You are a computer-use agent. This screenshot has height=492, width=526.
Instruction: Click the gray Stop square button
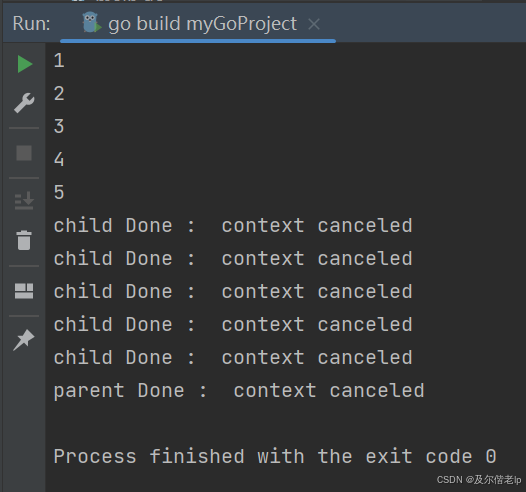click(x=24, y=153)
